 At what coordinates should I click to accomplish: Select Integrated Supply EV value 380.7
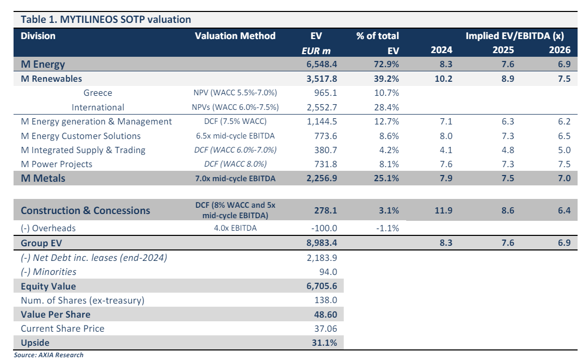(326, 150)
